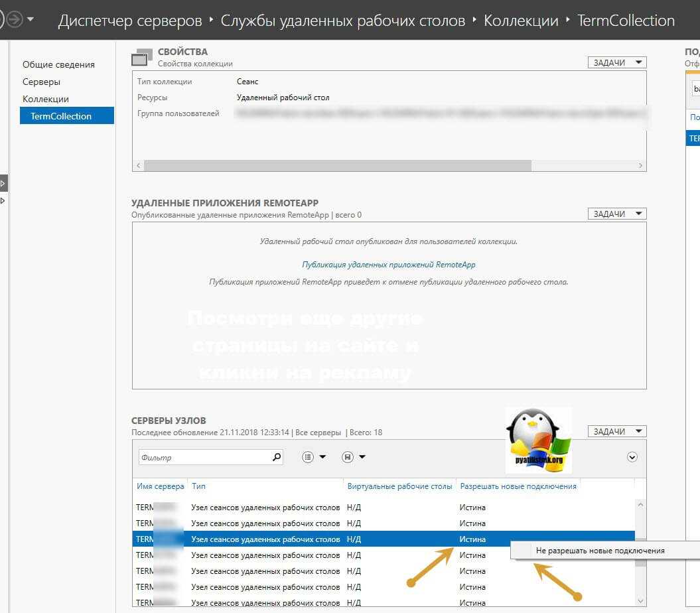
Task: Select Серверы in the left navigation
Action: pos(41,82)
